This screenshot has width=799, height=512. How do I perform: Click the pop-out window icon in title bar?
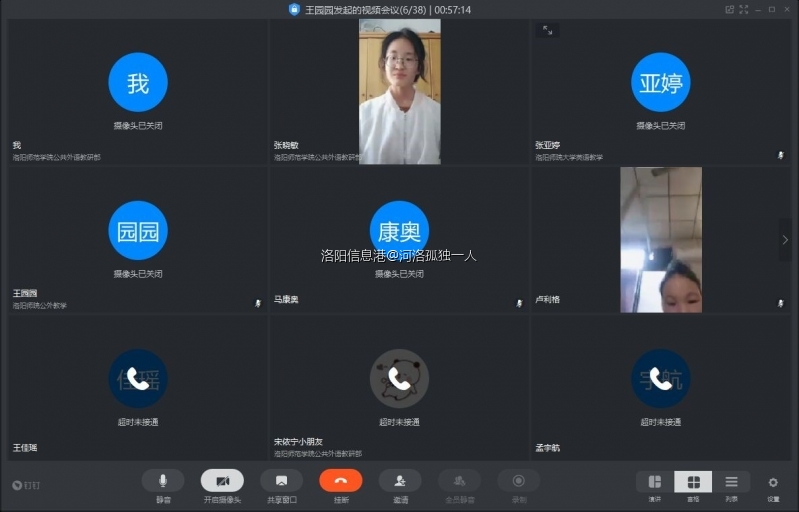(731, 9)
